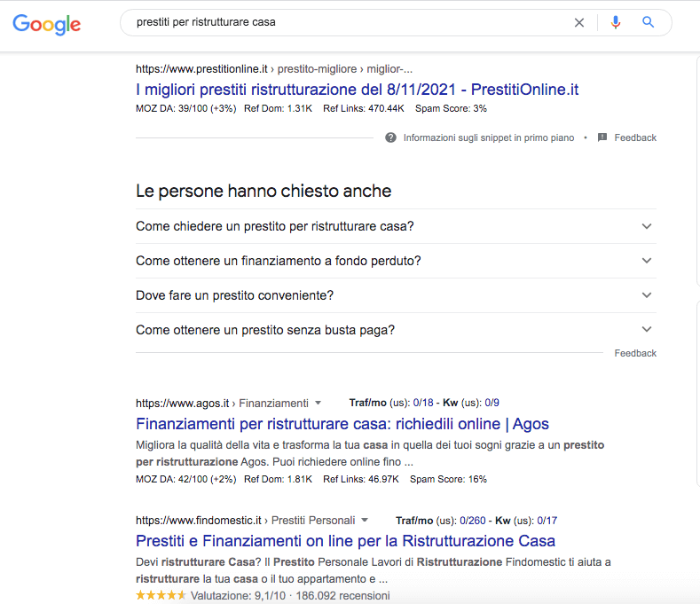Click "Informazioni sugli snippet in primo piano"

488,137
